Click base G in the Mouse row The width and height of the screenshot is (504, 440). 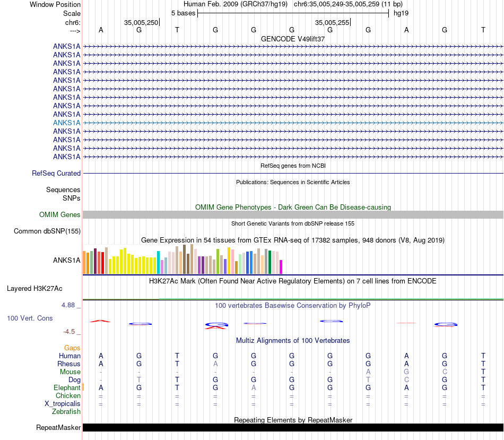point(406,372)
